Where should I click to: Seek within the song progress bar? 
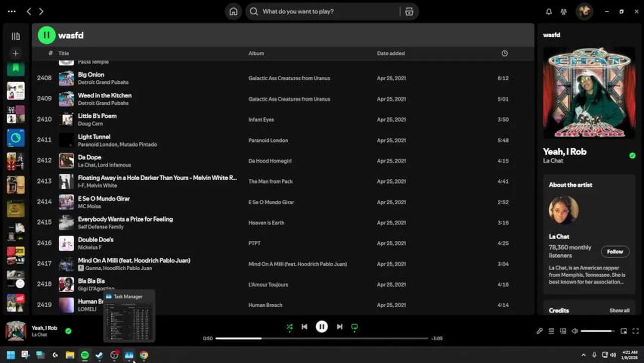pyautogui.click(x=321, y=338)
